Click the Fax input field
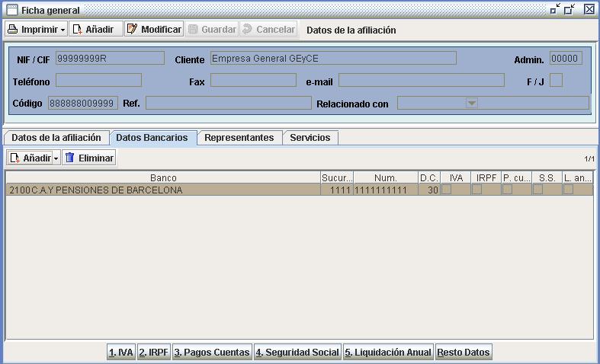The height and width of the screenshot is (364, 600). pyautogui.click(x=253, y=80)
